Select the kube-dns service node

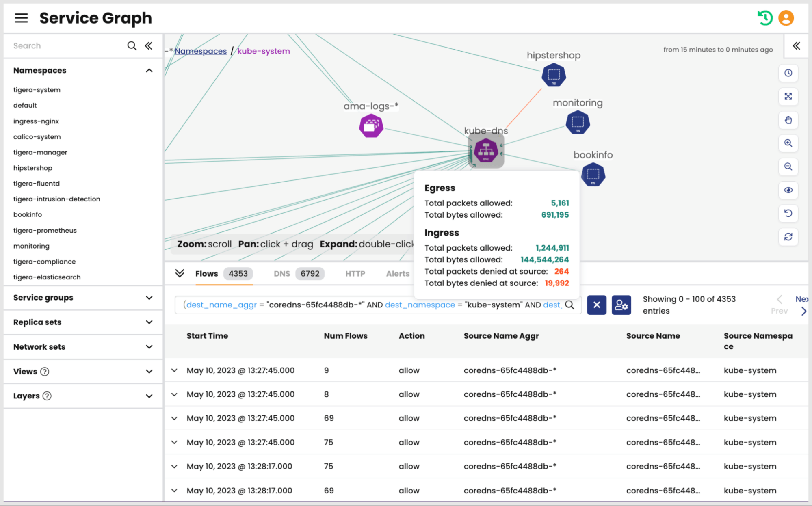(x=486, y=151)
